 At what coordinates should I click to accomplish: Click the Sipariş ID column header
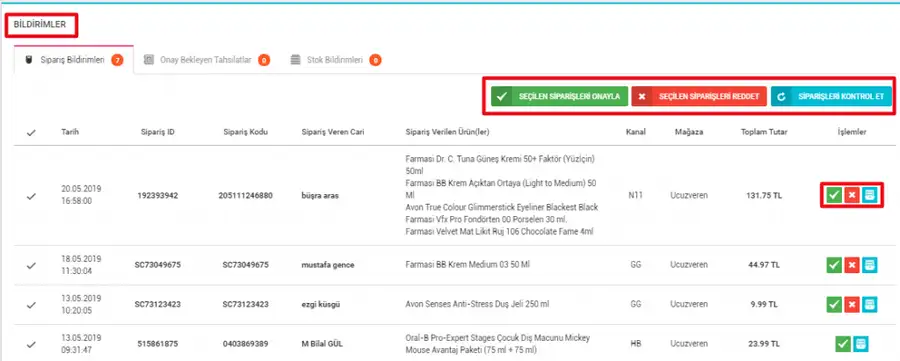158,132
